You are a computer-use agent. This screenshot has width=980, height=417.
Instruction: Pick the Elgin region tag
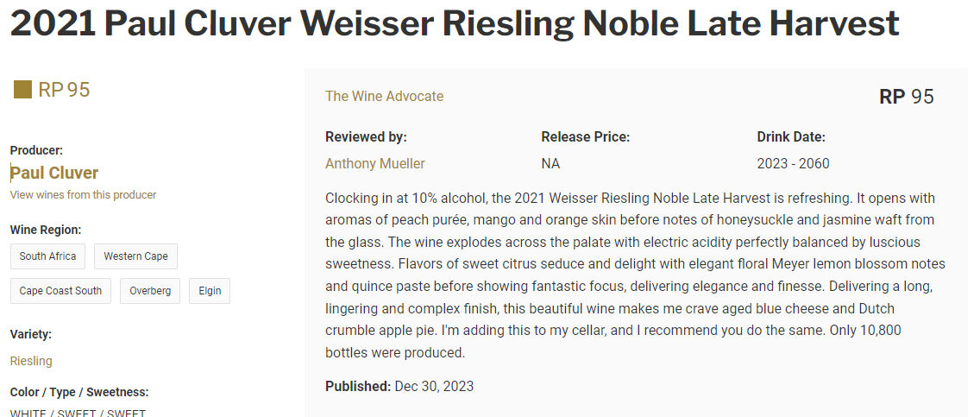[210, 291]
